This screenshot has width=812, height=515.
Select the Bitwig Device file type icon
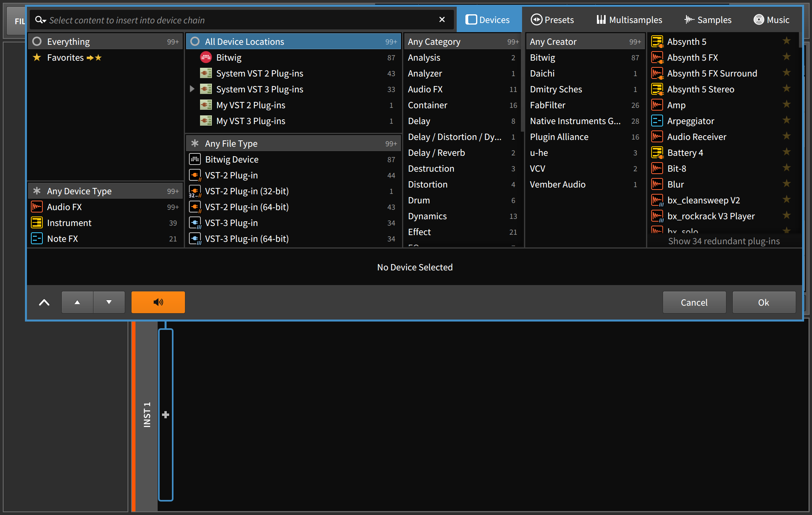(194, 159)
